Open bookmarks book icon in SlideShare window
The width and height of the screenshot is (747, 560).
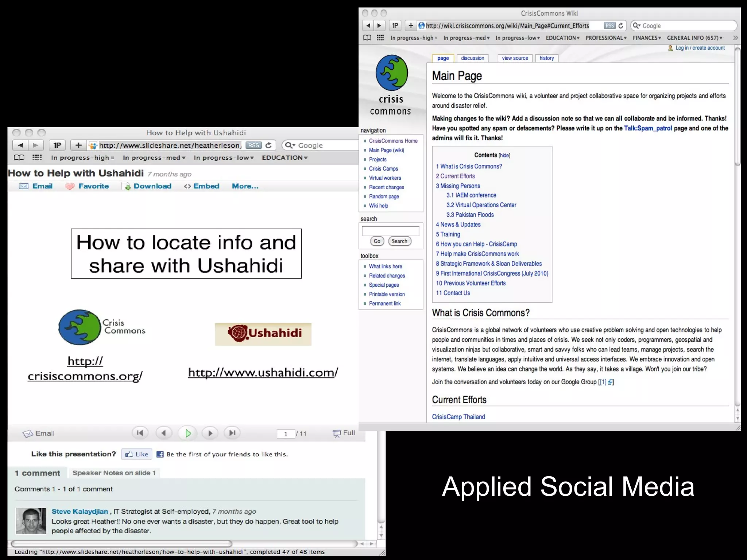click(x=19, y=157)
